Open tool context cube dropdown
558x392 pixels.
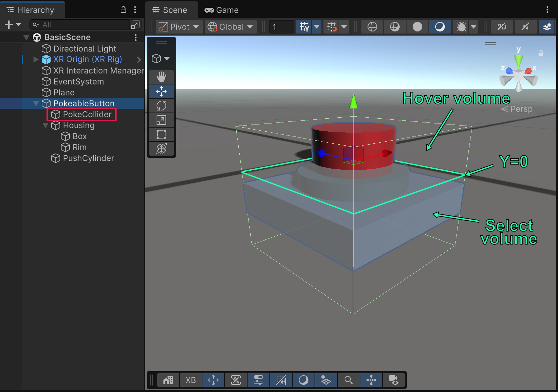click(x=161, y=58)
